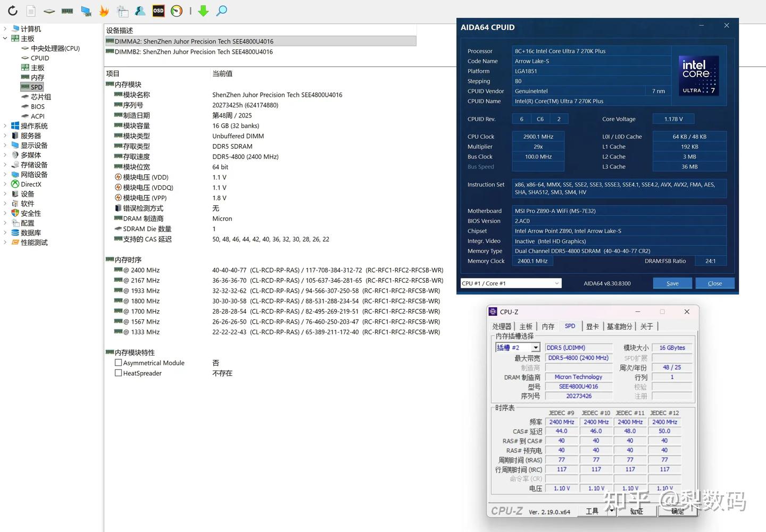Open the 插槽 #2 slot dropdown in CPU-Z
Viewport: 766px width, 532px height.
click(518, 348)
